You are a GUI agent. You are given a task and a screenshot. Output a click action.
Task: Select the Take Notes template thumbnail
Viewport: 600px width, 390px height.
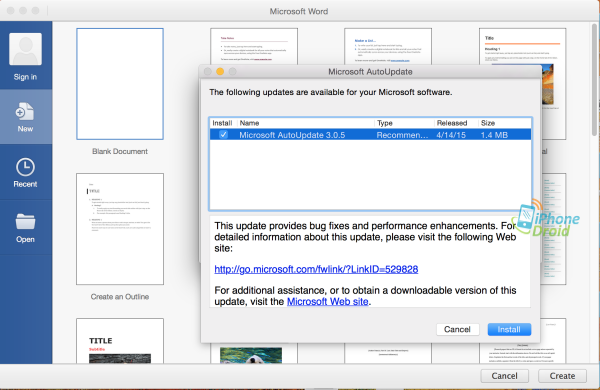254,46
